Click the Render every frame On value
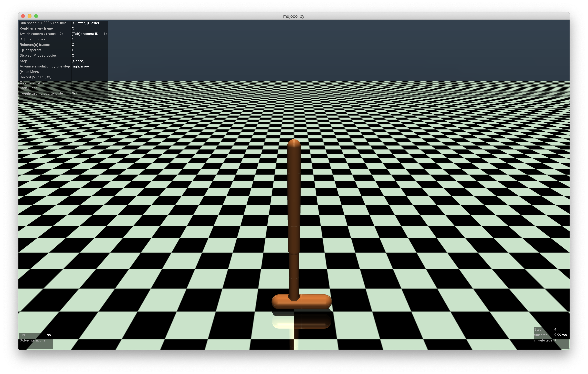Screen dimensions: 588x374 pyautogui.click(x=74, y=28)
